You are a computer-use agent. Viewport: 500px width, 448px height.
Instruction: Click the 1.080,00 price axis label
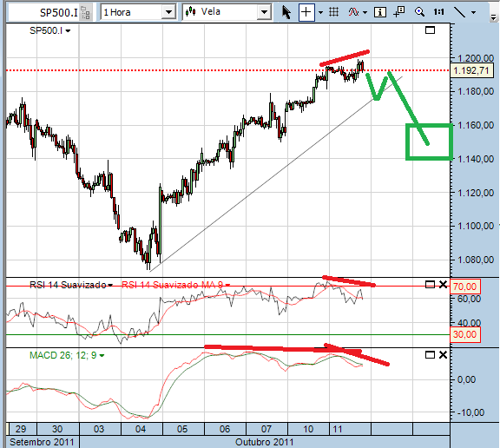[476, 260]
